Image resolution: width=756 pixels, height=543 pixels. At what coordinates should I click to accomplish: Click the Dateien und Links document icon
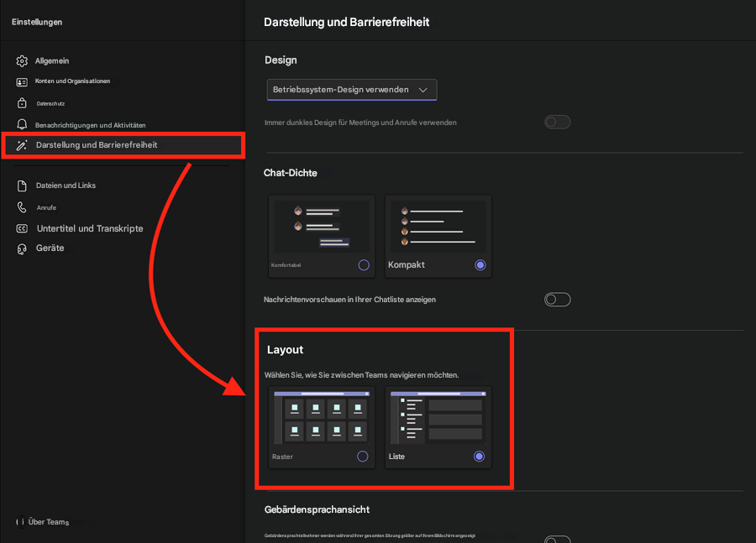pyautogui.click(x=22, y=186)
